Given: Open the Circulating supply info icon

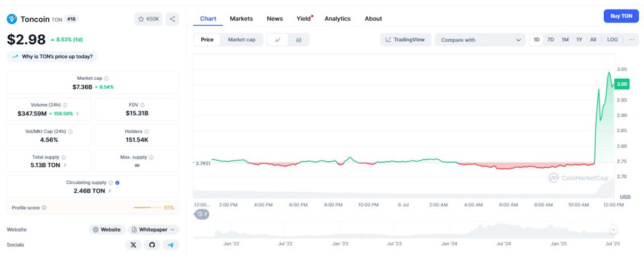Looking at the screenshot, I should 111,183.
